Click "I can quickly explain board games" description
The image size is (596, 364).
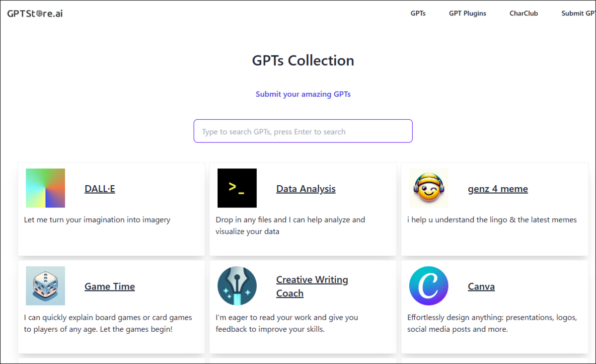click(x=108, y=323)
